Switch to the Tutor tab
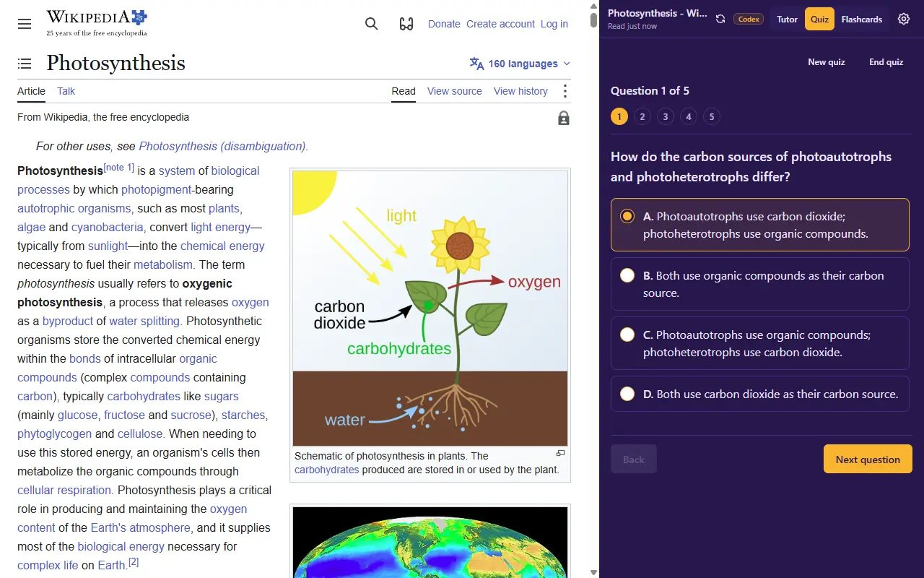The height and width of the screenshot is (578, 924). 787,19
